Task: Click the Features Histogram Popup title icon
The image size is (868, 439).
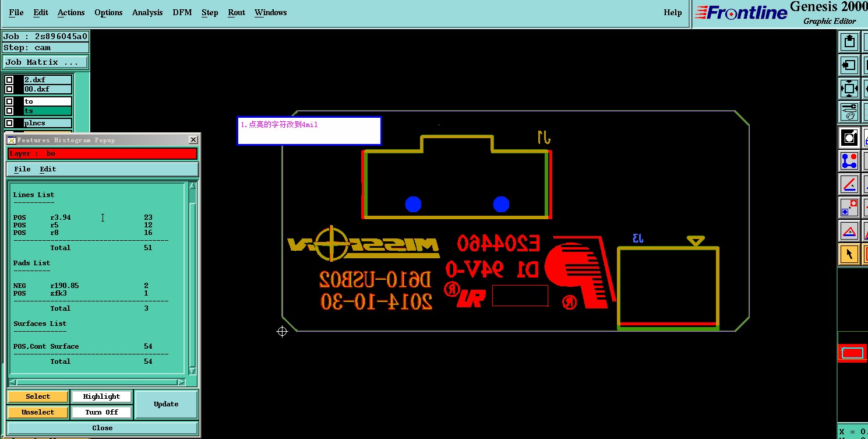Action: (x=11, y=140)
